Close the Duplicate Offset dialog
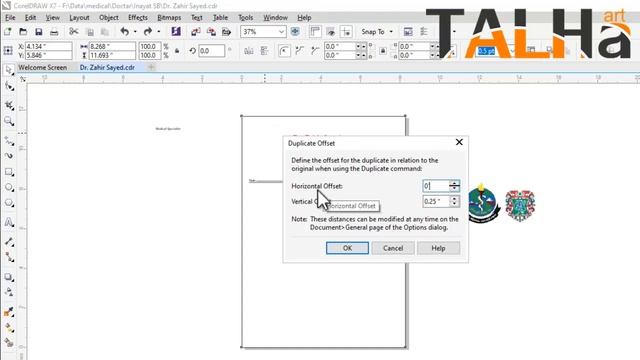Viewport: 640px width, 360px height. pos(459,142)
